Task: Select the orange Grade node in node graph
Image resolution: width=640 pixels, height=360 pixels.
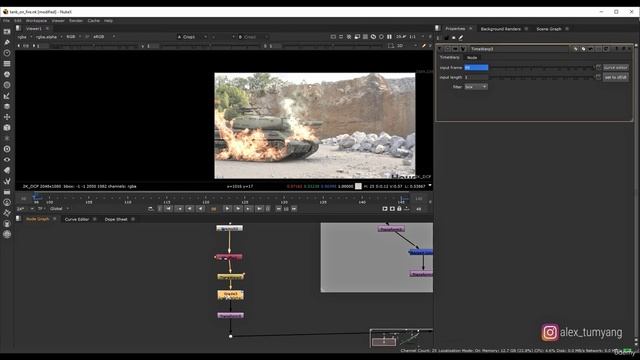Action: [230, 294]
